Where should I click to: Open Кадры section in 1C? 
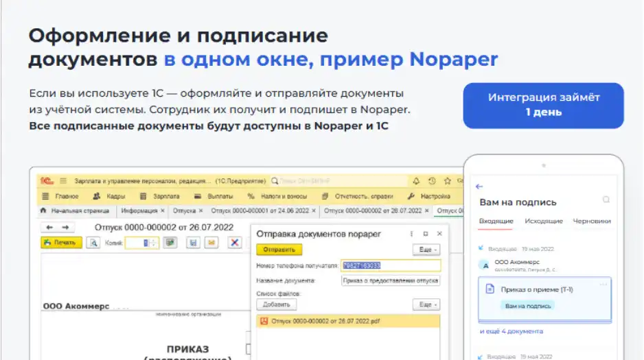109,196
